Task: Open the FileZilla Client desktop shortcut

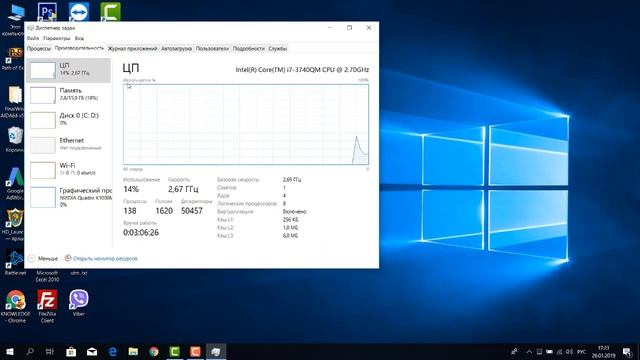Action: point(47,306)
